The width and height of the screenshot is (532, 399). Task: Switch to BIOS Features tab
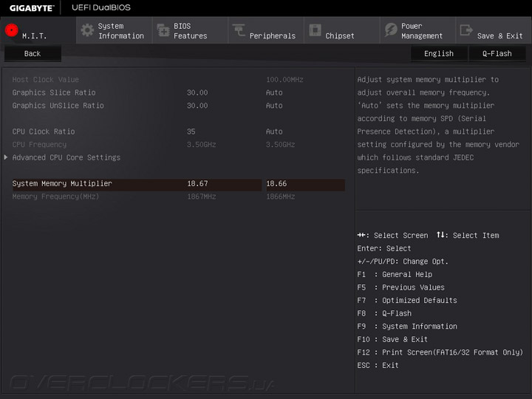click(x=190, y=30)
